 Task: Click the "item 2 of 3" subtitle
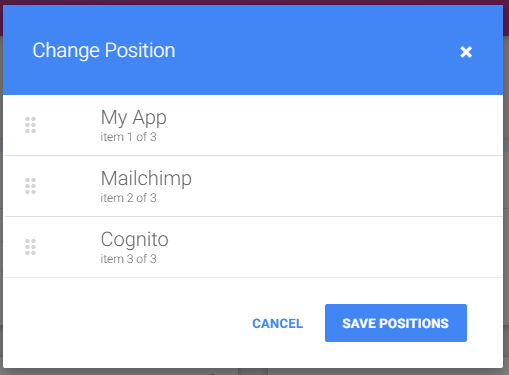tap(128, 198)
